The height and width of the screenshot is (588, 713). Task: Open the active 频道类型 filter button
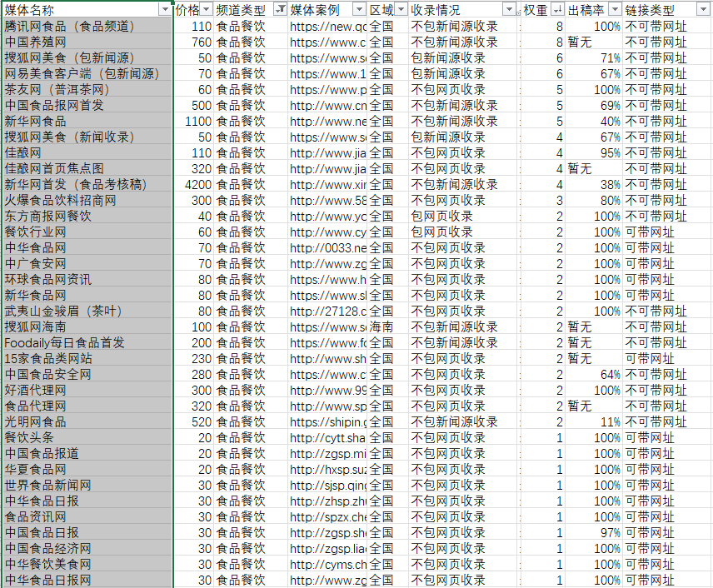281,9
